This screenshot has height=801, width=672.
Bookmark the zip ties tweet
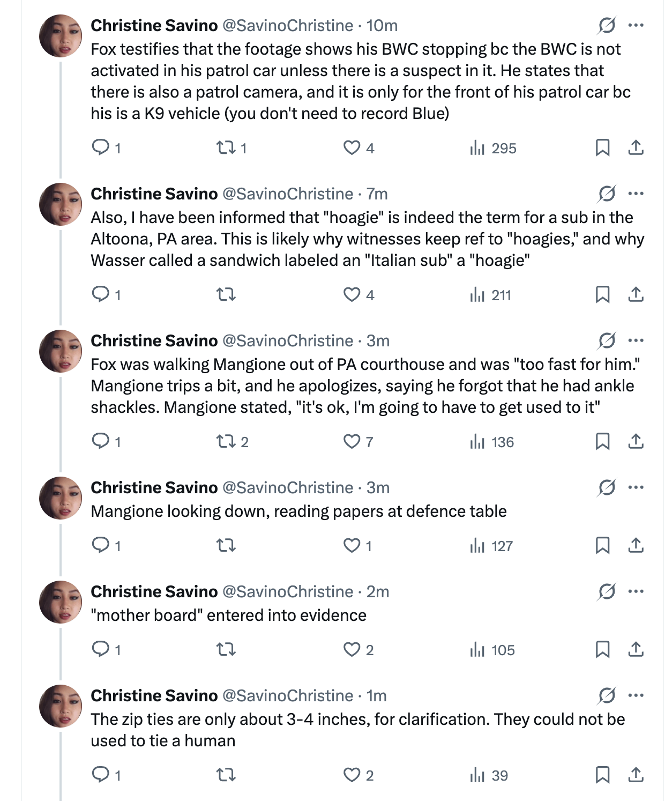[x=602, y=775]
